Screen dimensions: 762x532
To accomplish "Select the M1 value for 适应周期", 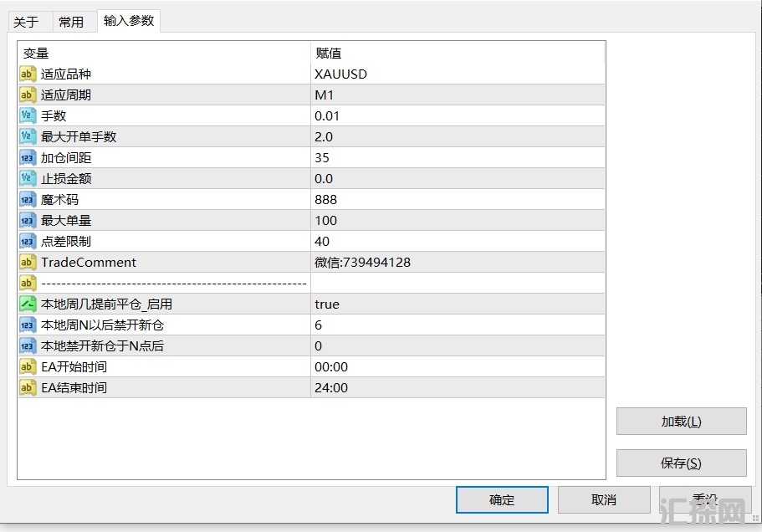I will [458, 95].
